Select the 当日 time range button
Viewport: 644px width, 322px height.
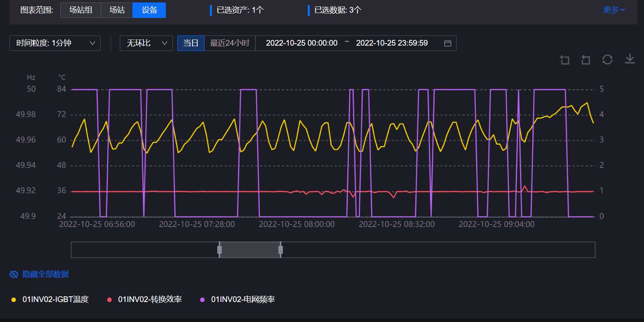tap(191, 43)
